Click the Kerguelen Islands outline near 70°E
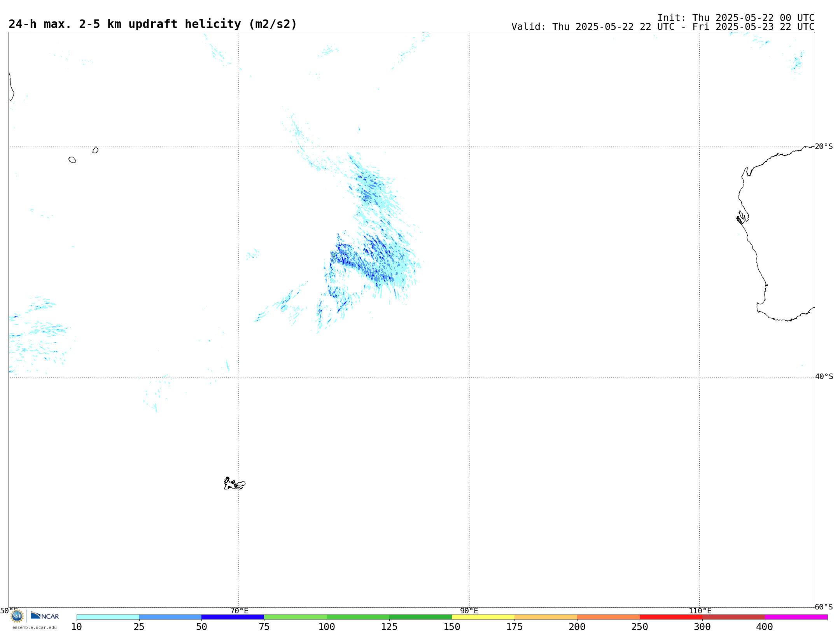This screenshot has width=840, height=632. 234,484
